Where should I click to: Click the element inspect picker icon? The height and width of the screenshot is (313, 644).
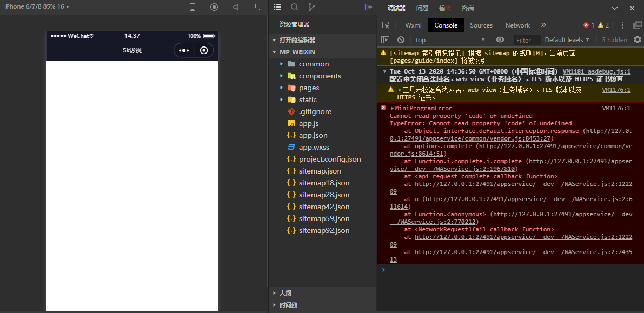(x=386, y=25)
